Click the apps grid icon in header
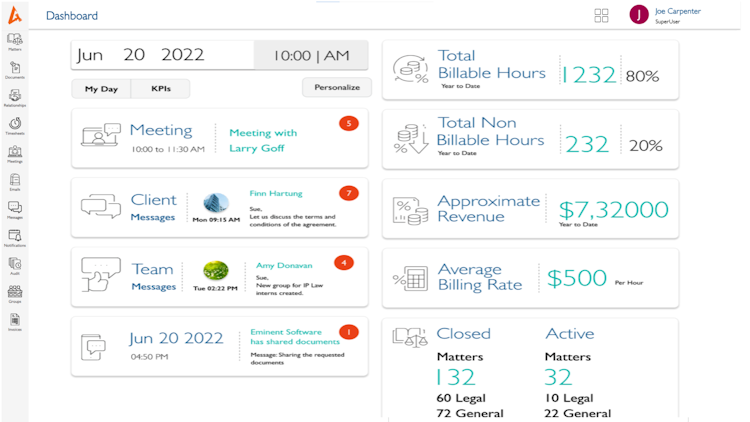This screenshot has height=422, width=750. pyautogui.click(x=601, y=15)
